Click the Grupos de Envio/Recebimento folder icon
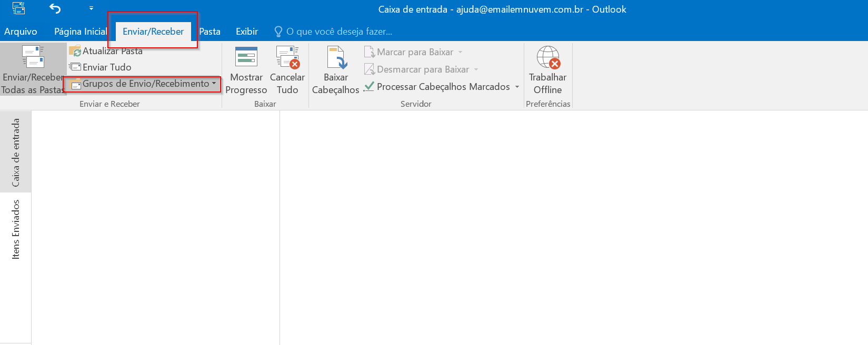Image resolution: width=868 pixels, height=345 pixels. point(76,84)
